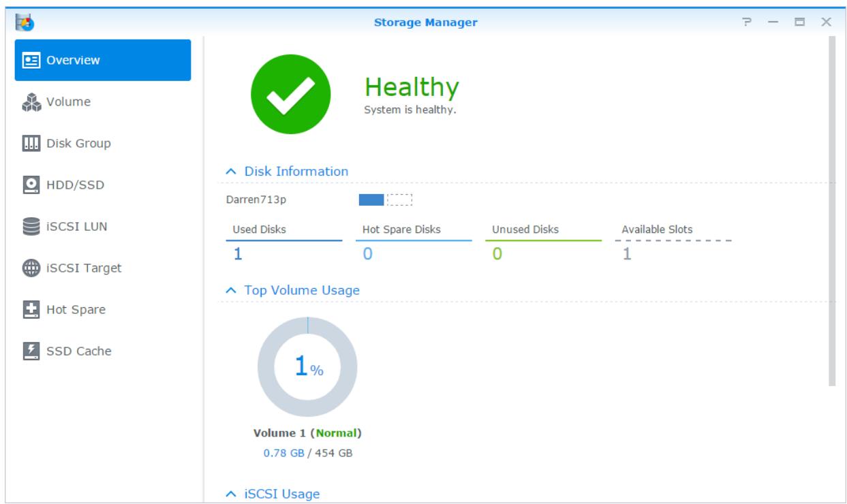Click the 'System is healthy.' status text
This screenshot has width=847, height=504.
click(x=410, y=110)
